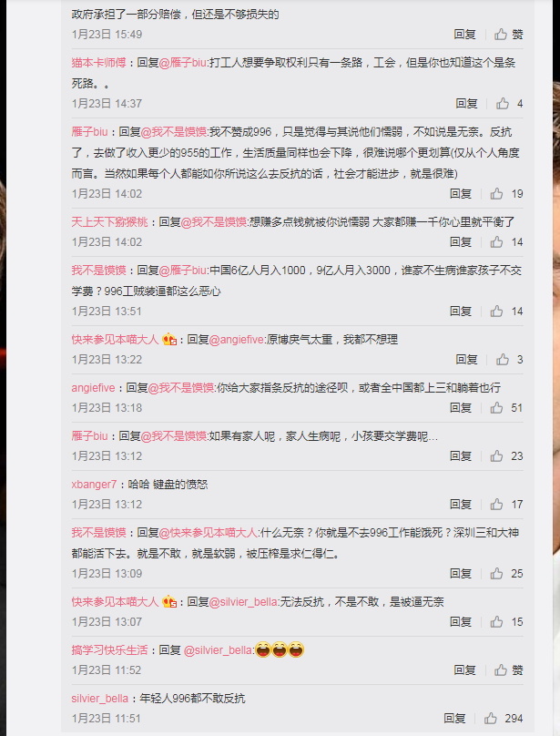Open 雁子biu's profile from the 14:02 comment
The height and width of the screenshot is (736, 560).
[89, 132]
